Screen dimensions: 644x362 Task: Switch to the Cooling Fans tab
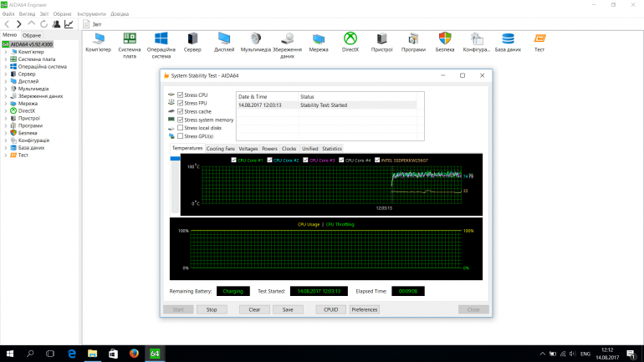(x=221, y=149)
